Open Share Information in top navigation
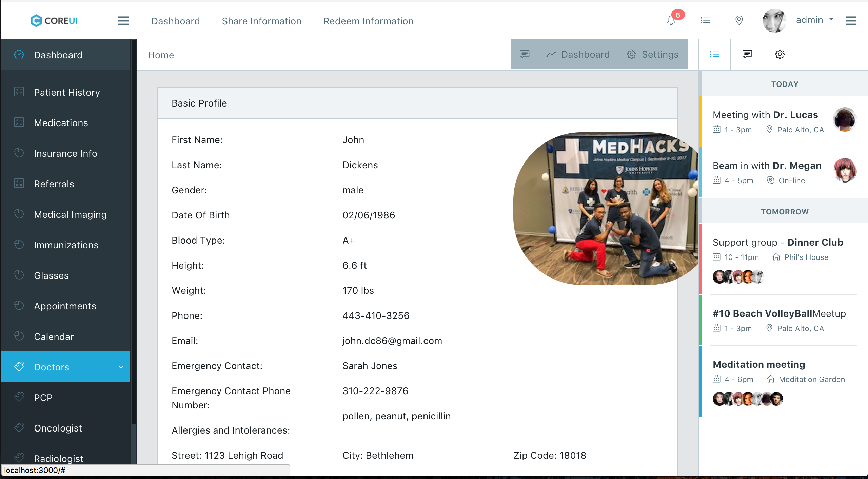Viewport: 868px width, 479px height. [x=261, y=21]
